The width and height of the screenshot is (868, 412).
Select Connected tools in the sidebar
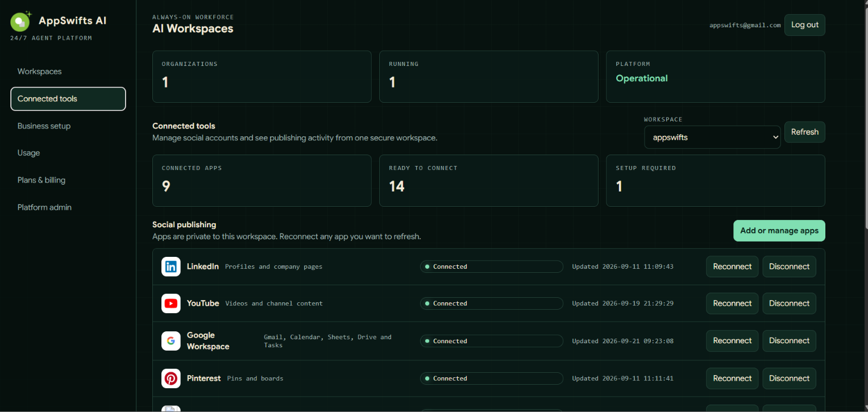pos(68,99)
